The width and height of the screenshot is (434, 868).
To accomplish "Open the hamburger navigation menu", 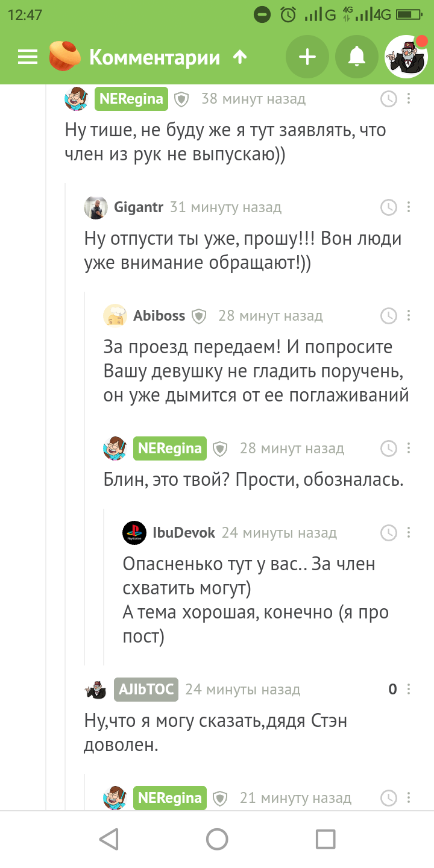I will [x=28, y=57].
